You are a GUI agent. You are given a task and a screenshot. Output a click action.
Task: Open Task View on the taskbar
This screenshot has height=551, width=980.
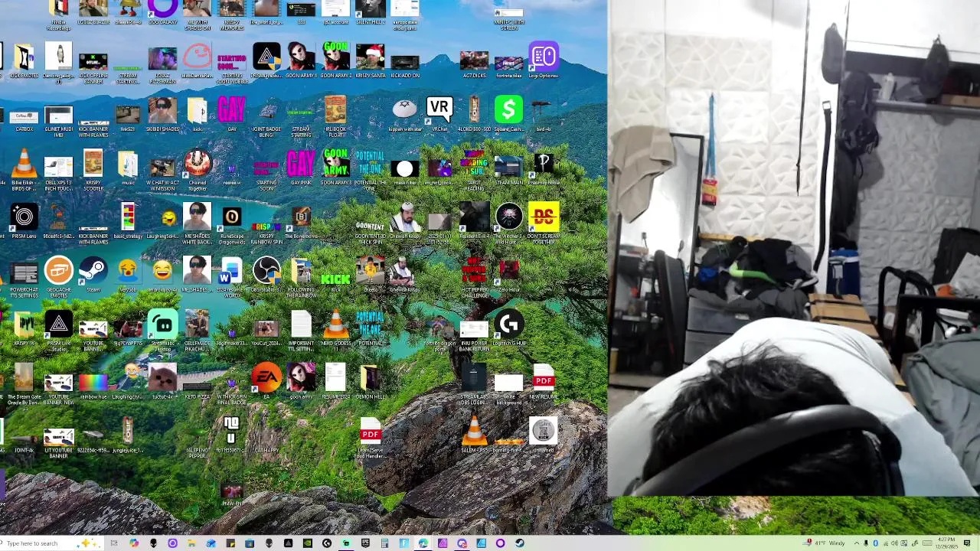click(x=114, y=543)
